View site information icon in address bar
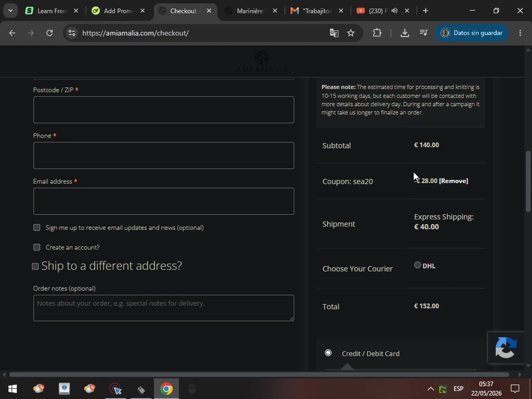 click(72, 33)
